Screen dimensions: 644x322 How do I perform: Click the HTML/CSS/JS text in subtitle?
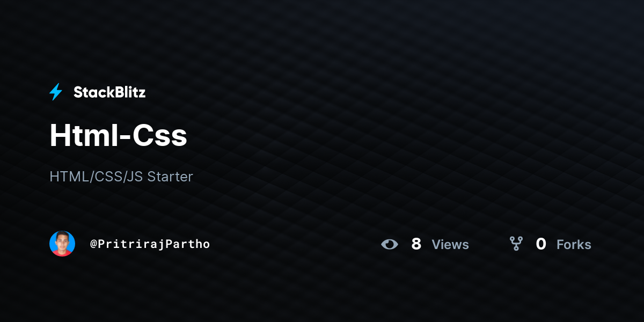tap(96, 177)
